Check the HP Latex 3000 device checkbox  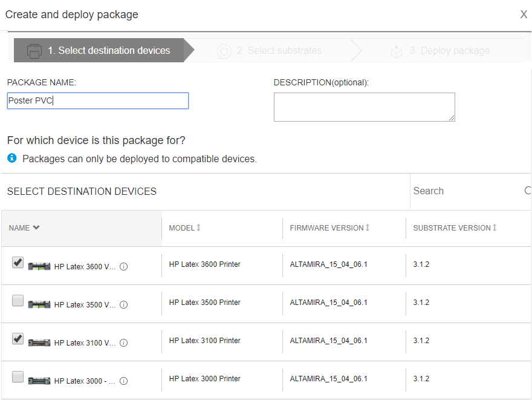point(18,376)
